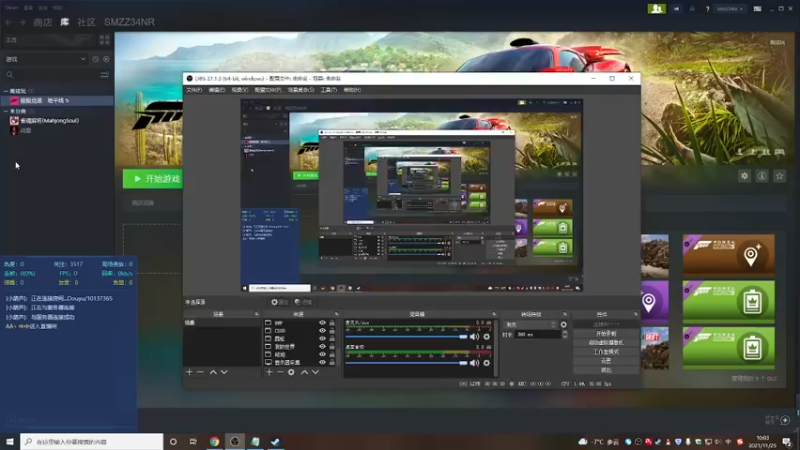
Task: Remove selected scene in OBS scenes panel
Action: (200, 372)
